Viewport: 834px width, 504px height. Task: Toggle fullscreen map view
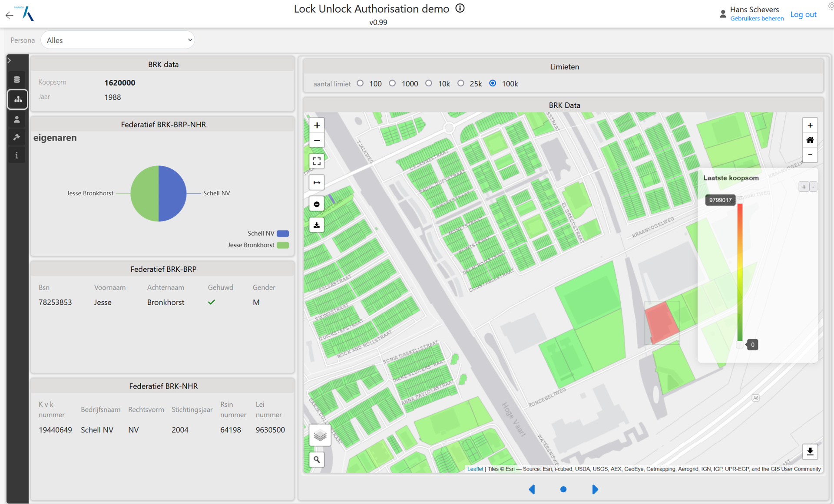pyautogui.click(x=317, y=161)
